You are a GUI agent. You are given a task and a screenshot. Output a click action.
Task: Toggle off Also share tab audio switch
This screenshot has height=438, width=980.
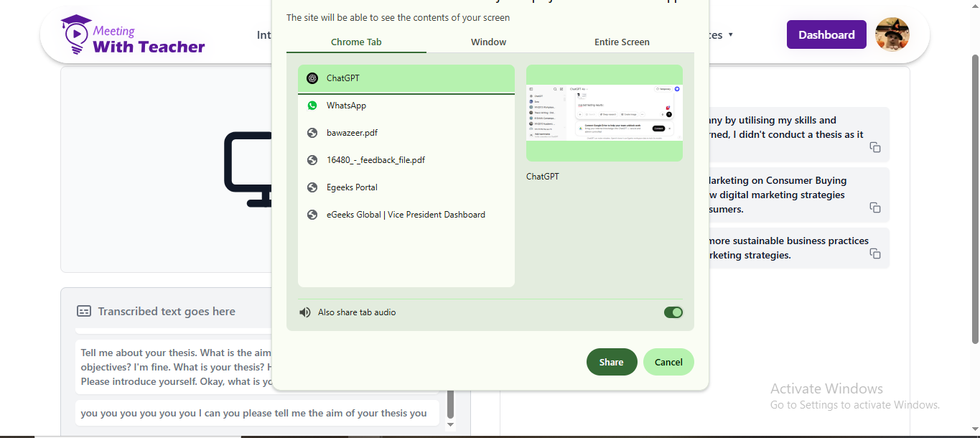[x=673, y=312]
